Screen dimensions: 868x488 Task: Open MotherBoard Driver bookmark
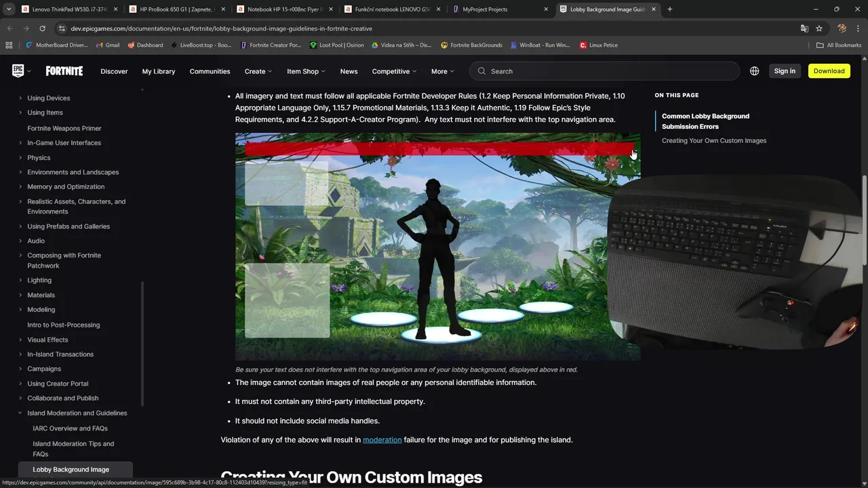coord(56,45)
